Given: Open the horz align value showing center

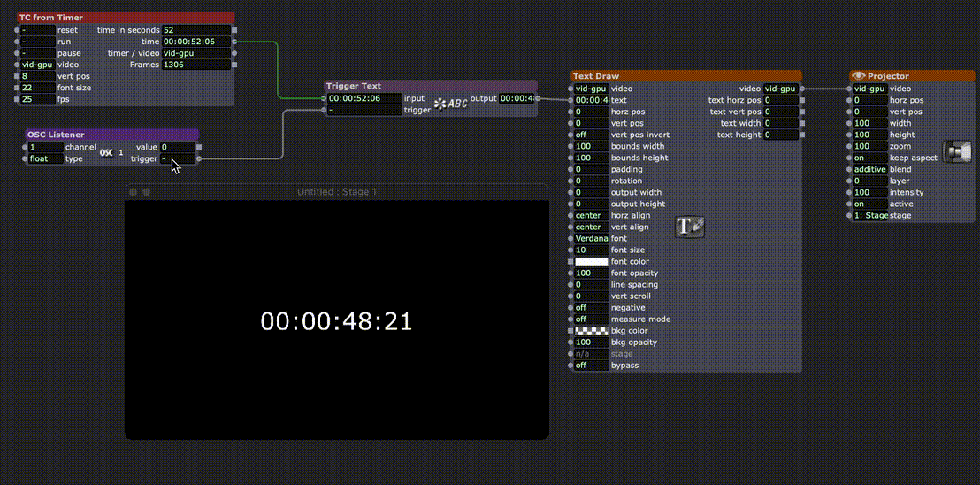Looking at the screenshot, I should tap(590, 216).
